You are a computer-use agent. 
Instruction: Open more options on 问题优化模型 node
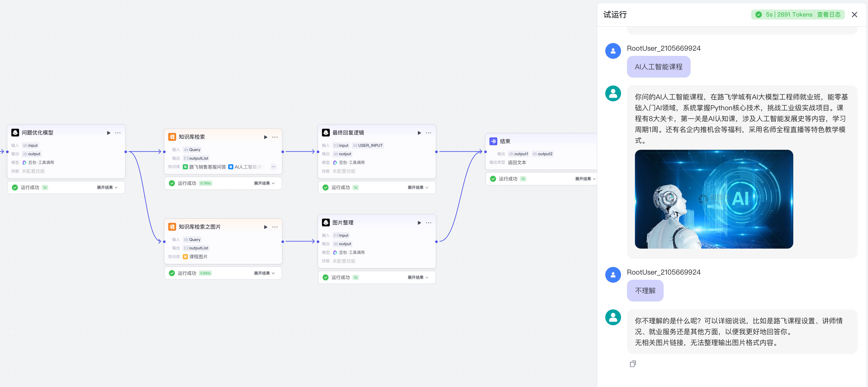tap(118, 133)
